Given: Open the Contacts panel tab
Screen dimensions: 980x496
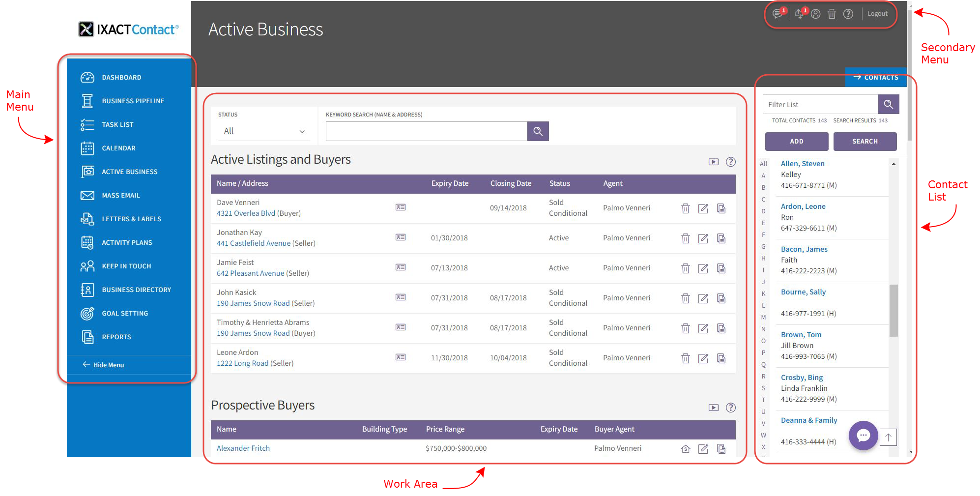Looking at the screenshot, I should [x=876, y=77].
